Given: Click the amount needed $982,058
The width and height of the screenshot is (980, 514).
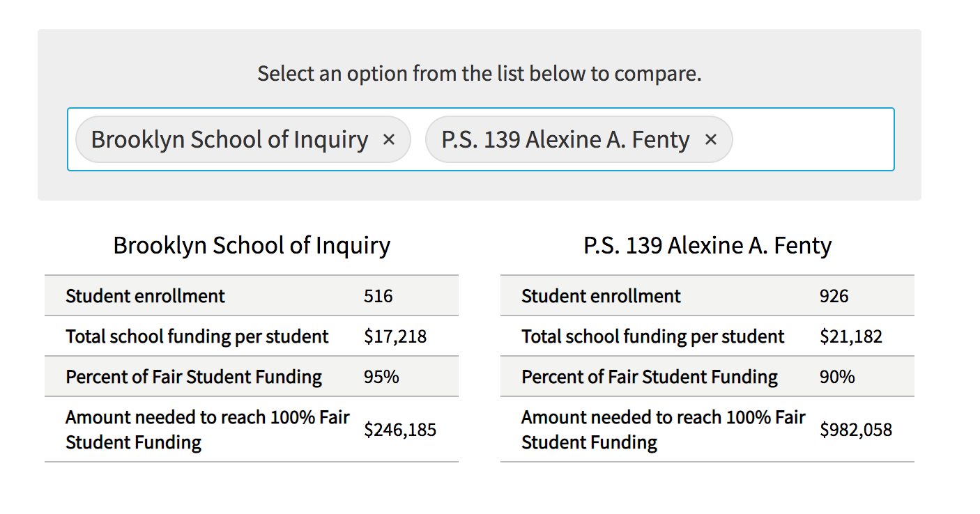Looking at the screenshot, I should click(x=856, y=430).
